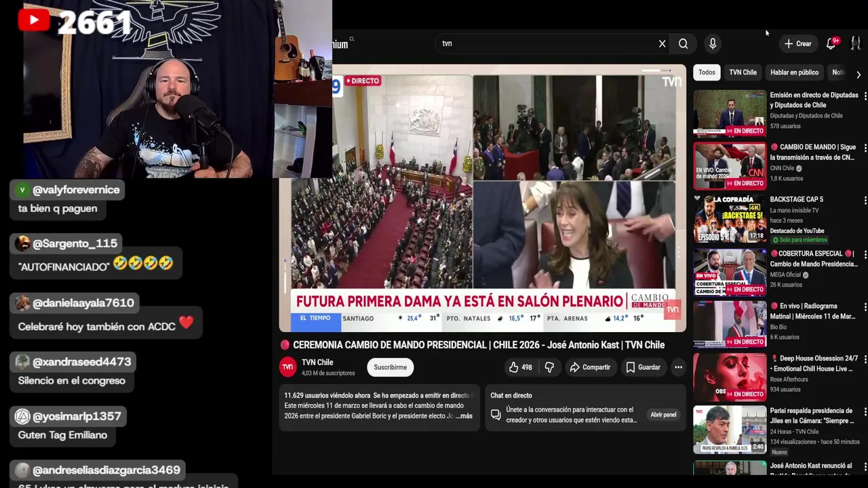Click the video player live stream
This screenshot has height=488, width=868.
(483, 198)
